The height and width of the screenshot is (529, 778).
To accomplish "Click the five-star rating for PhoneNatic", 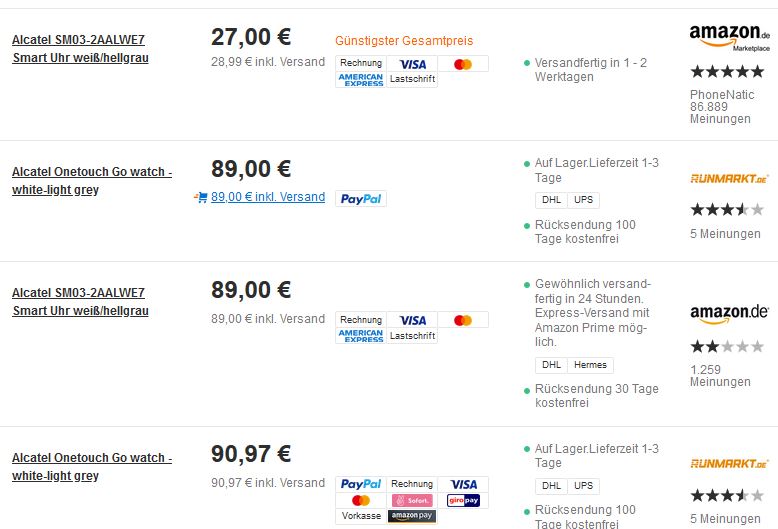I will (x=727, y=71).
